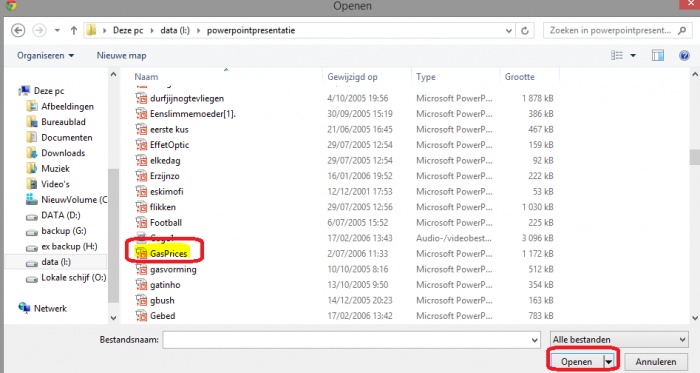Click 'Deze pc' in address bar
The height and width of the screenshot is (373, 700).
pos(128,30)
